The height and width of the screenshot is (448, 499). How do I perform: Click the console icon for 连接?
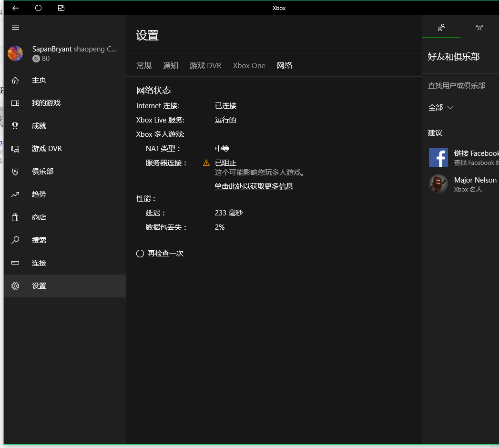[x=15, y=263]
